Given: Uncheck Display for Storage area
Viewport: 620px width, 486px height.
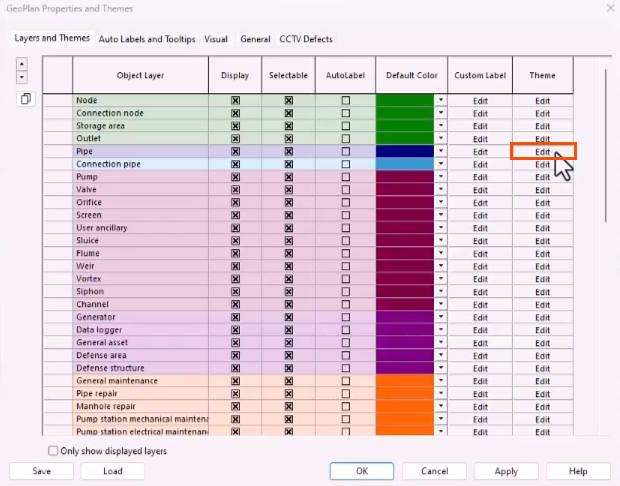Looking at the screenshot, I should [x=235, y=126].
